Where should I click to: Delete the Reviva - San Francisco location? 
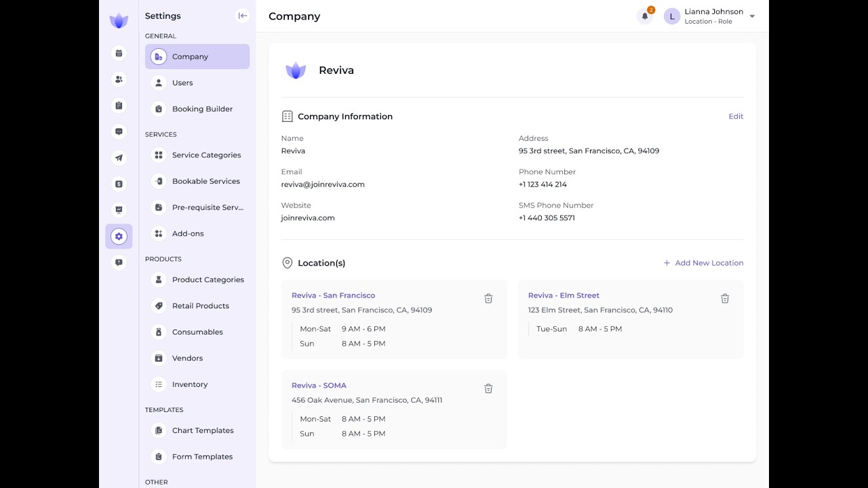(x=488, y=299)
